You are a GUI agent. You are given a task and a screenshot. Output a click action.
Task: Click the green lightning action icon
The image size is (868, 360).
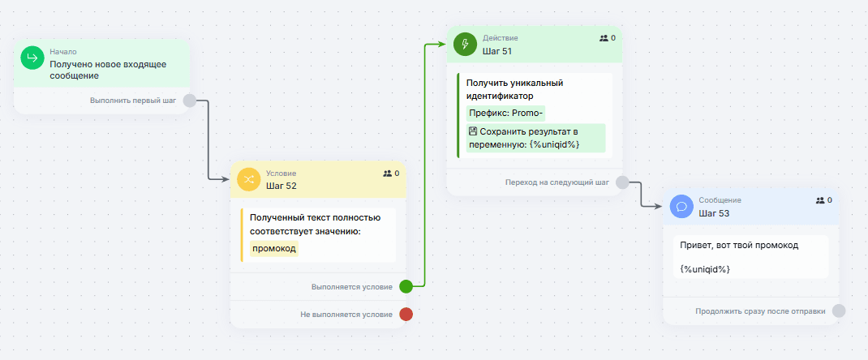coord(465,45)
